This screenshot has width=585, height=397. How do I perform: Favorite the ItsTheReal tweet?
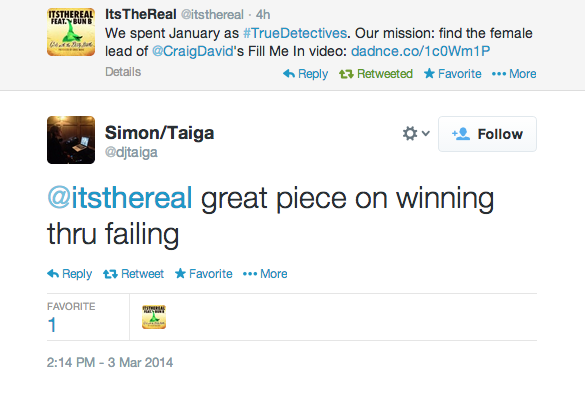[x=453, y=74]
